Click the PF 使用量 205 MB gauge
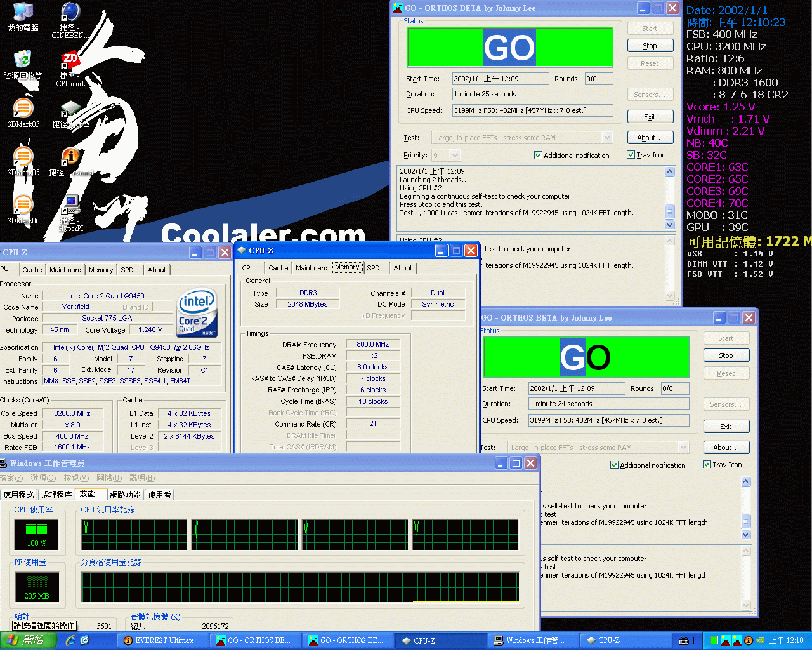 pos(37,587)
